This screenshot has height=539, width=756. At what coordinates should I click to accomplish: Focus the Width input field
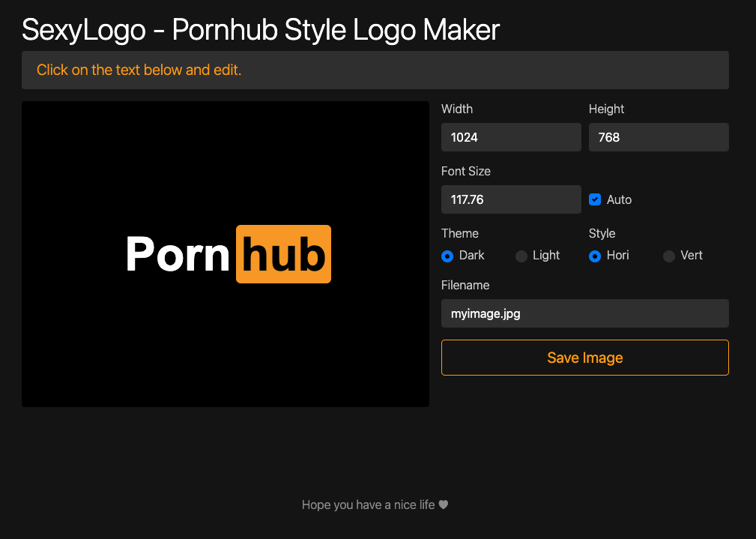click(511, 137)
